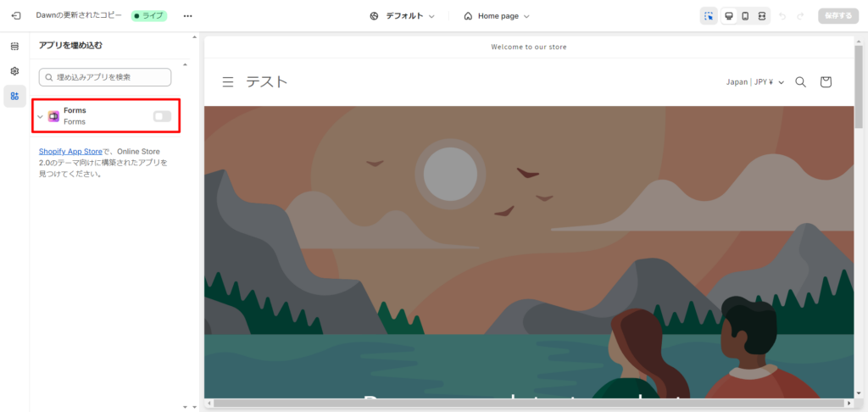Click the undo arrow icon
Image resolution: width=868 pixels, height=412 pixels.
click(782, 16)
